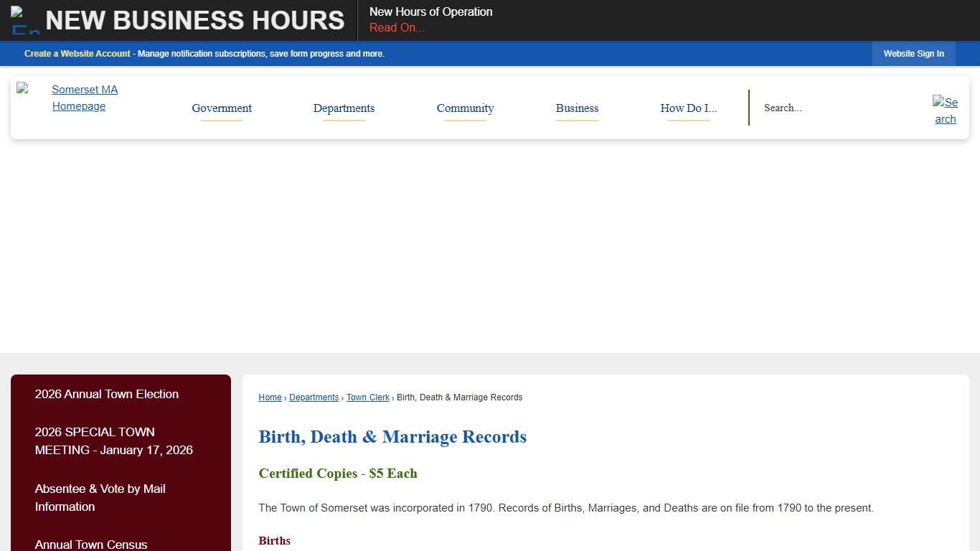980x551 pixels.
Task: Expand the "How Do I..." dropdown
Action: coord(688,108)
